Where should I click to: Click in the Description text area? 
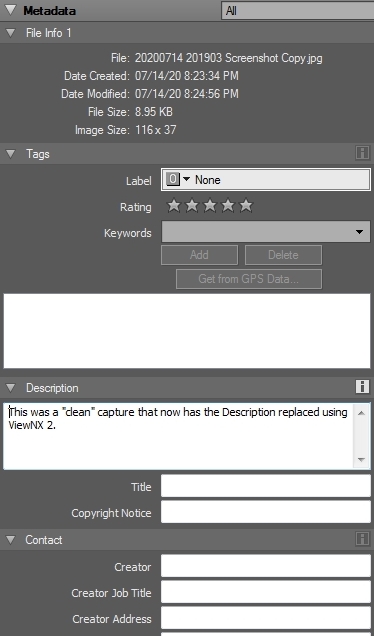coord(178,436)
